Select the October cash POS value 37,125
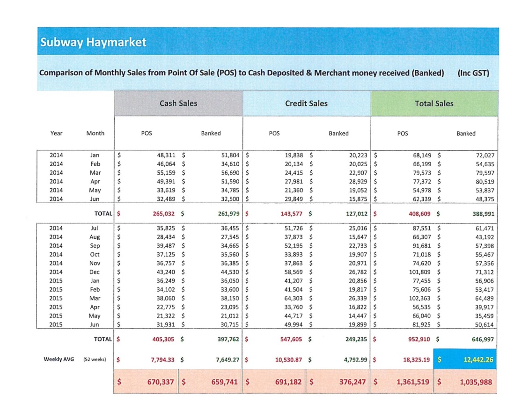 pyautogui.click(x=166, y=255)
